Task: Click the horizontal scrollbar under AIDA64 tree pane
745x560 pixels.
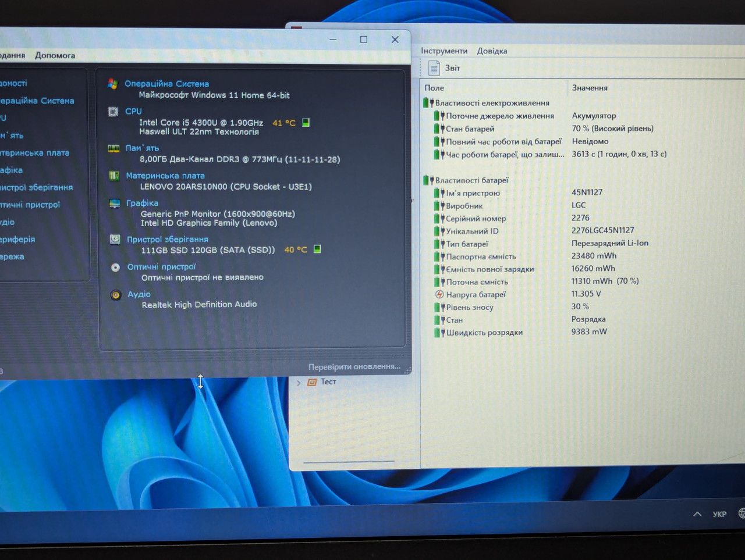Action: coord(349,462)
